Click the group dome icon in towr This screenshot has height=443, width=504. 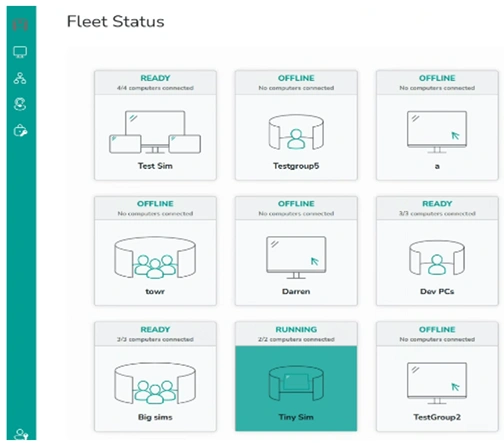[x=155, y=257]
